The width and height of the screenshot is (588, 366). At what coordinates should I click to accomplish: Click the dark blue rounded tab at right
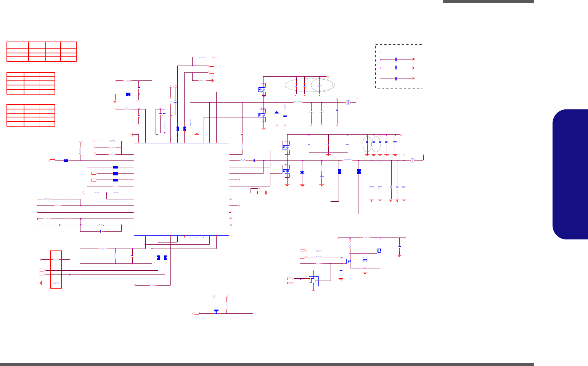pyautogui.click(x=570, y=174)
